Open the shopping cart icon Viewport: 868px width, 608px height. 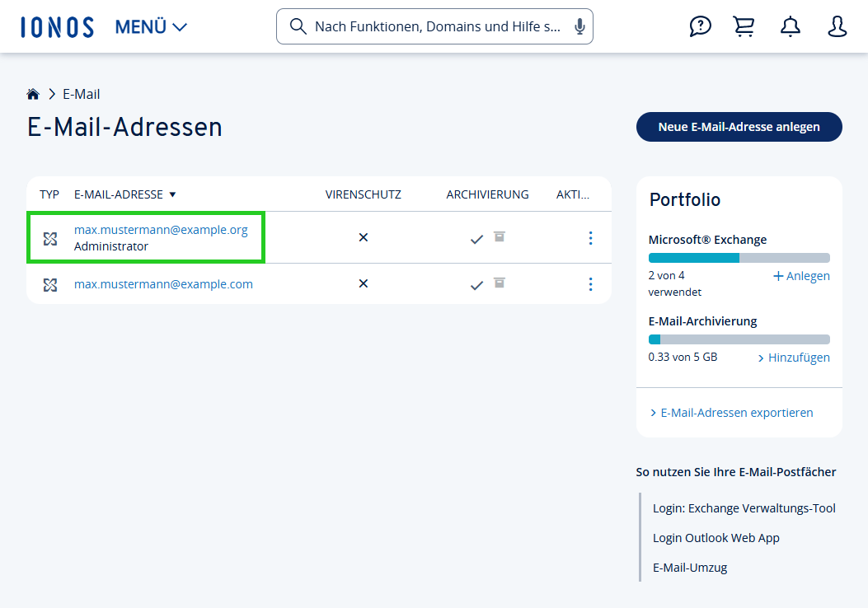(744, 26)
